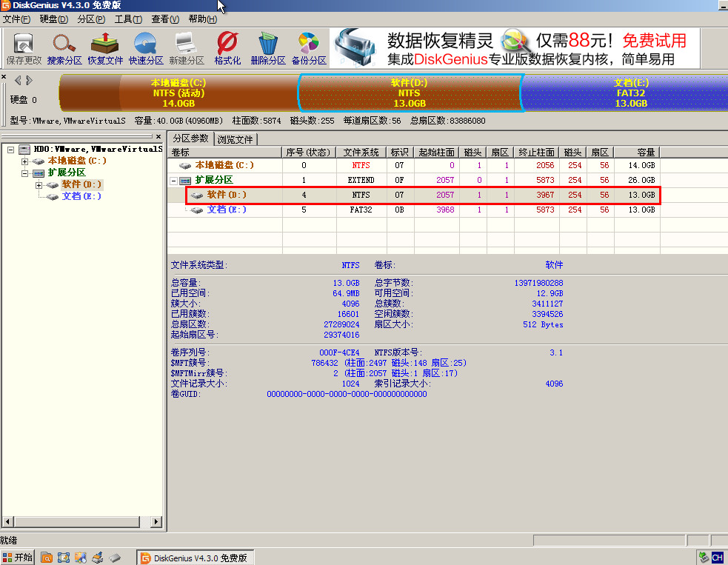Click the 标识 column header

pyautogui.click(x=400, y=153)
